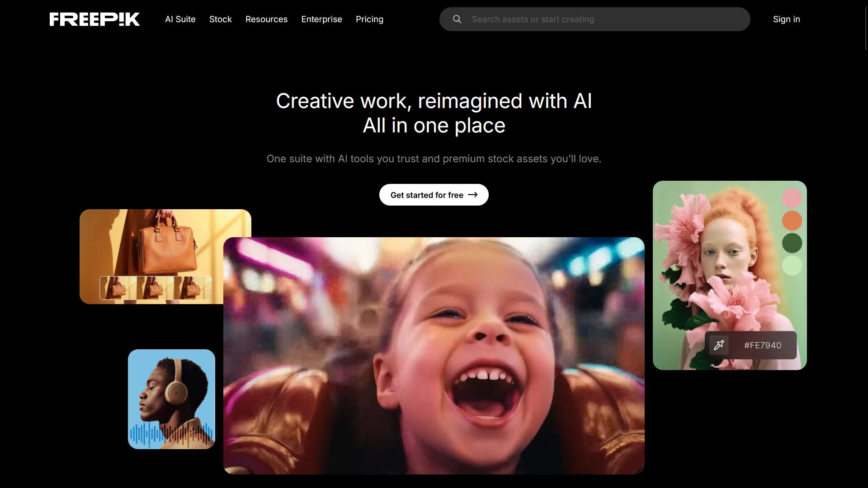Select the pink color swatch
Image resolution: width=868 pixels, height=488 pixels.
(x=792, y=198)
